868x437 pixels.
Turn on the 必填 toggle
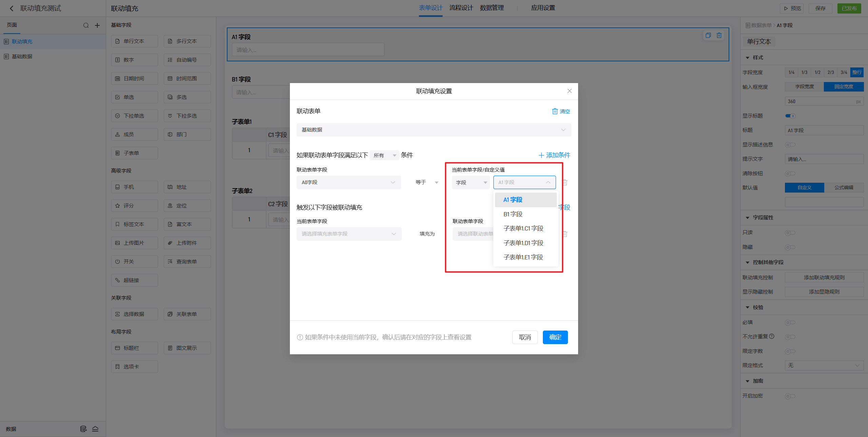tap(790, 323)
